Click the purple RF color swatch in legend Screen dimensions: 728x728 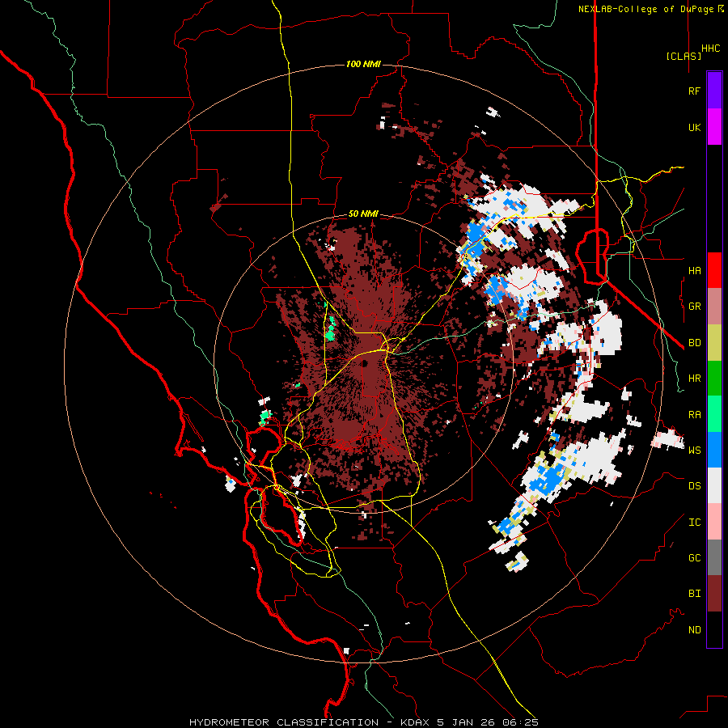point(714,90)
